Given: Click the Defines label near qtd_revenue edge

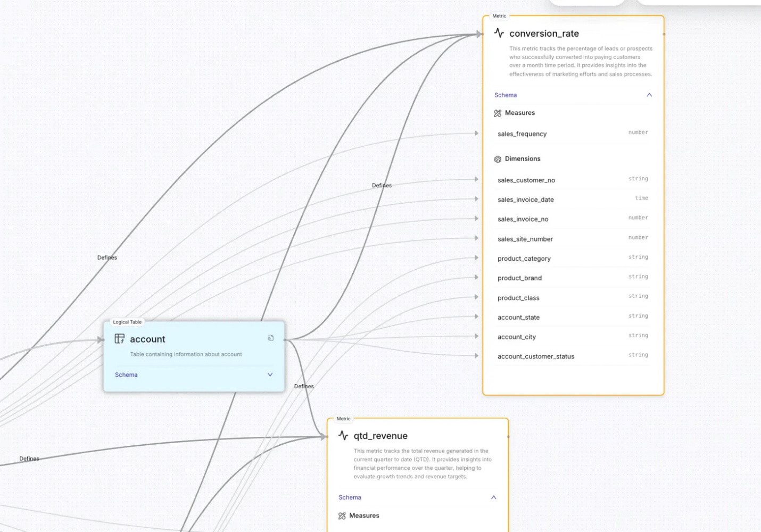Looking at the screenshot, I should 304,386.
